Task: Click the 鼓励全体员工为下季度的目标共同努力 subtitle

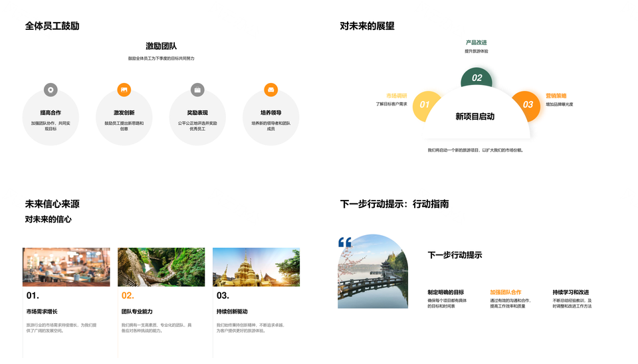Action: 161,58
